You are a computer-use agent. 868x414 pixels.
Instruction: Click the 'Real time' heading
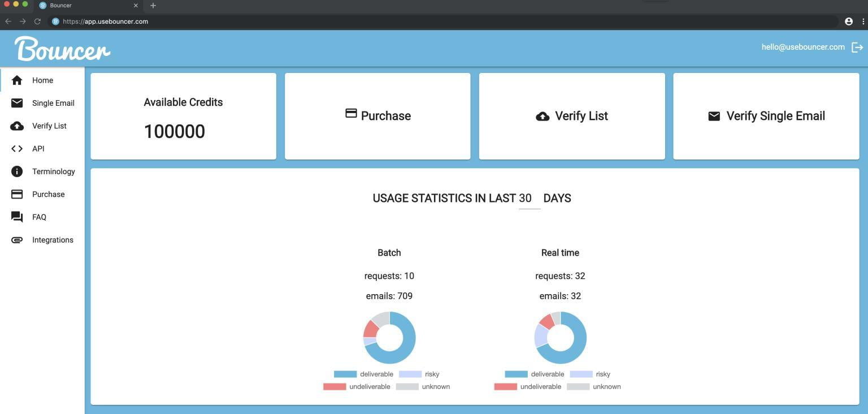click(560, 253)
